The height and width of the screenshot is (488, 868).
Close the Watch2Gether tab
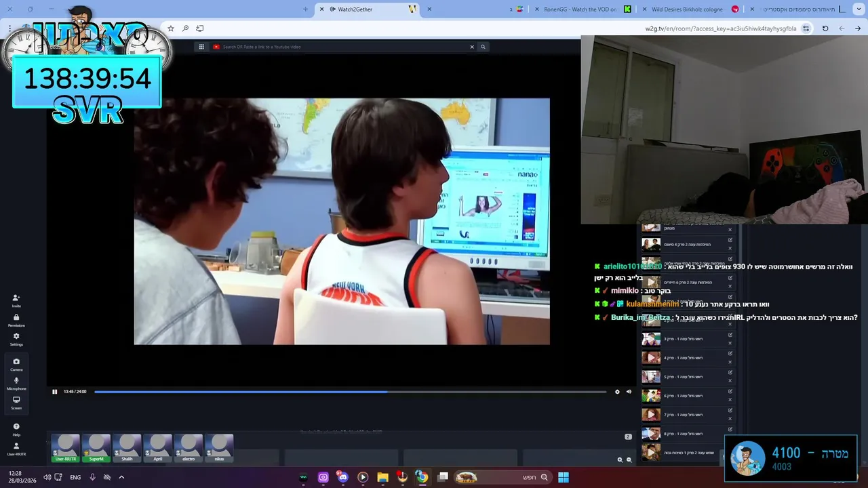[321, 9]
